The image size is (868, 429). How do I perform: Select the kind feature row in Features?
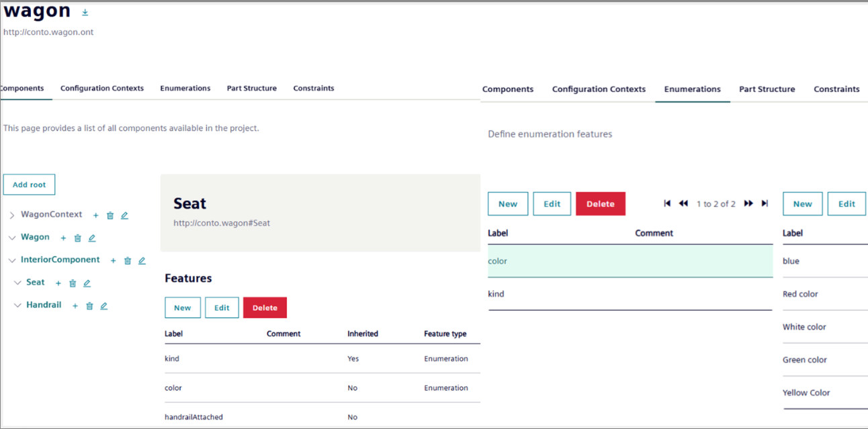[322, 359]
